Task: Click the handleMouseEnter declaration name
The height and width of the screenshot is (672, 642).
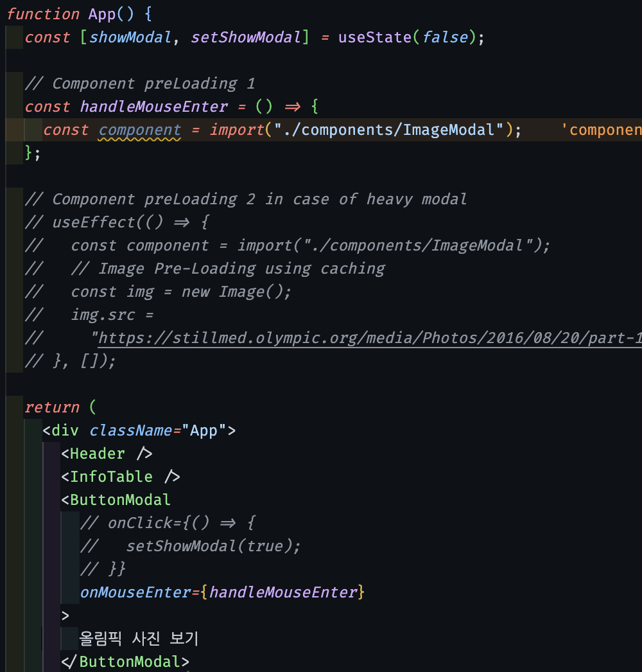Action: pyautogui.click(x=153, y=107)
